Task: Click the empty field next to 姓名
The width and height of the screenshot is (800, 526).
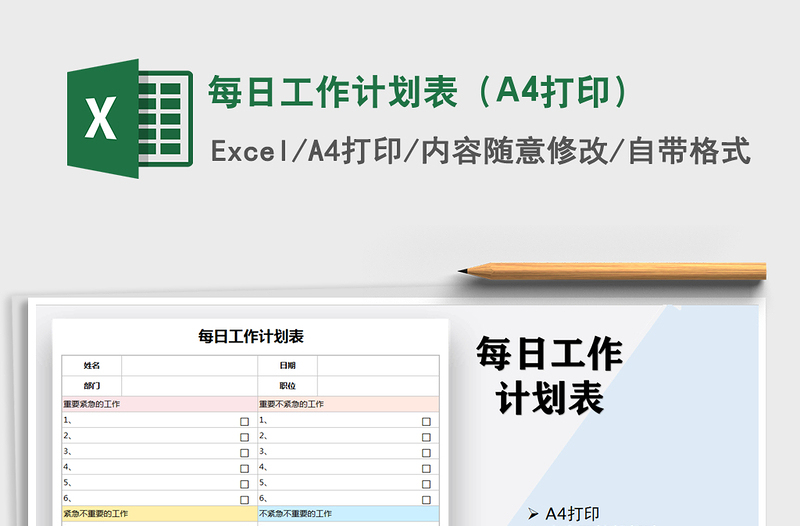Action: (189, 365)
